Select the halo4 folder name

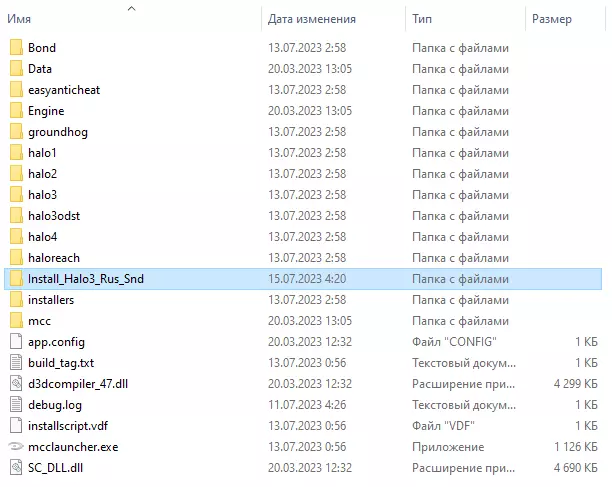(x=43, y=237)
